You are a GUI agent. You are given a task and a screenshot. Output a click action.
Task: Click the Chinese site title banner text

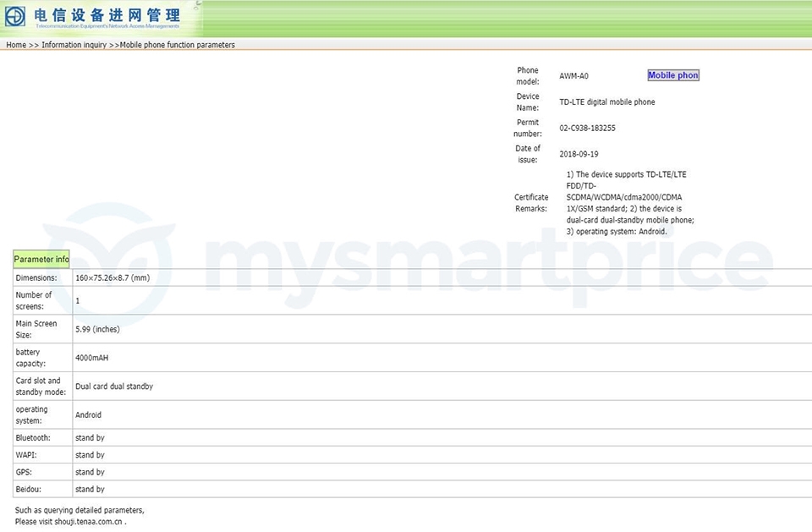[x=107, y=15]
